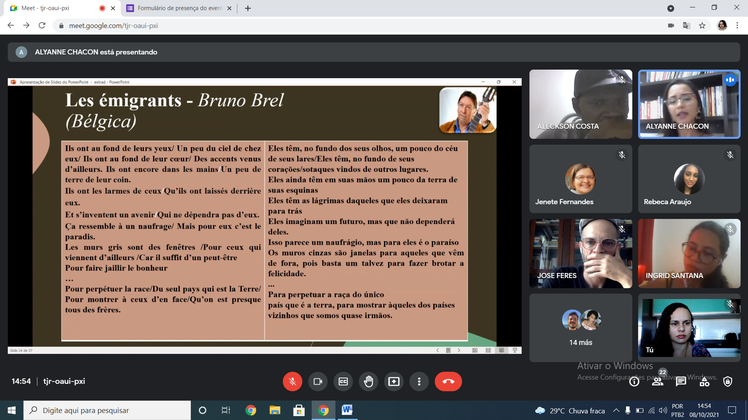Open a new browser tab
The height and width of the screenshot is (420, 748).
pos(248,8)
